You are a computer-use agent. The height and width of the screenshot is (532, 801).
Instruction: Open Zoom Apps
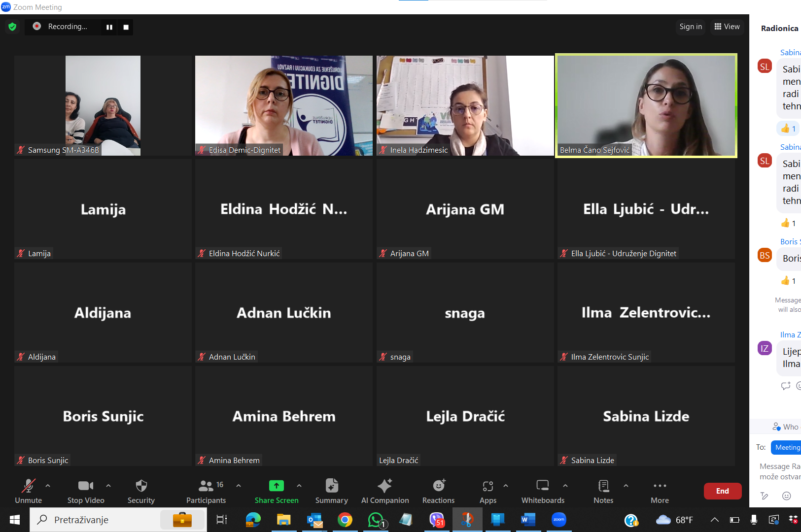click(488, 491)
